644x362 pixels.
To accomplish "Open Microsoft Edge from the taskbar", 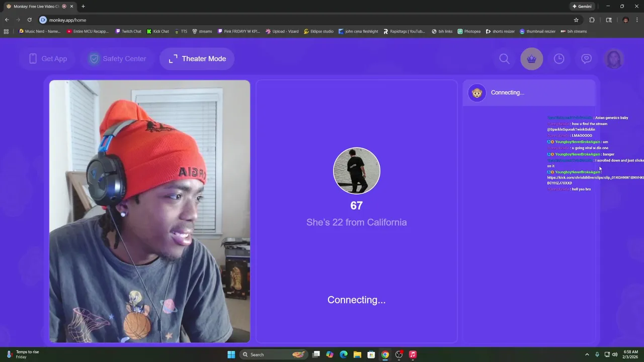I will click(344, 354).
